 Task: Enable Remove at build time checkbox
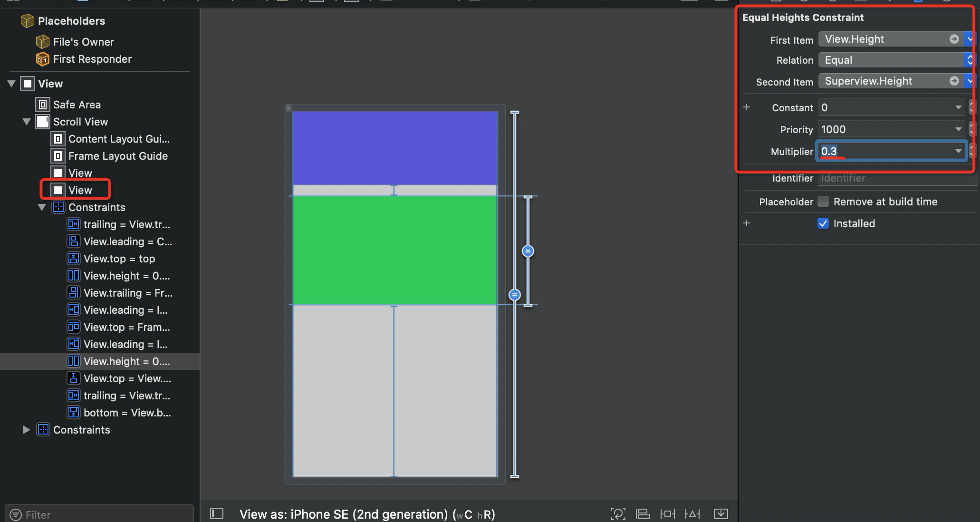pos(823,202)
